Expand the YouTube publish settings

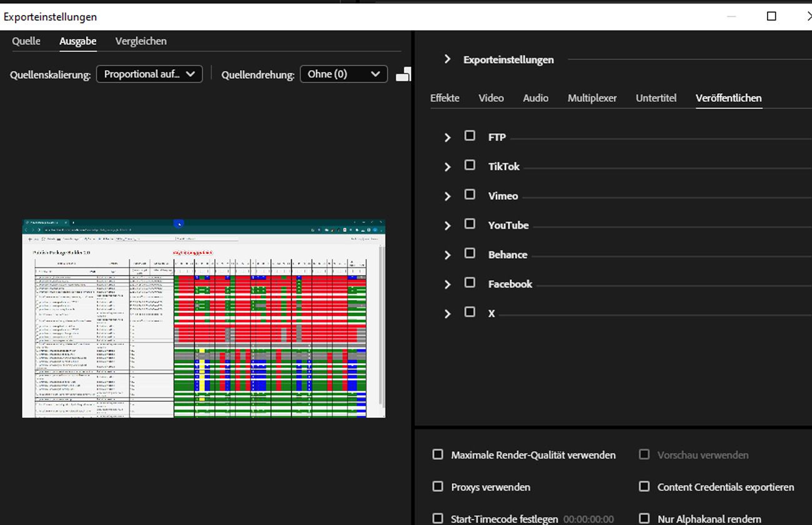tap(447, 224)
